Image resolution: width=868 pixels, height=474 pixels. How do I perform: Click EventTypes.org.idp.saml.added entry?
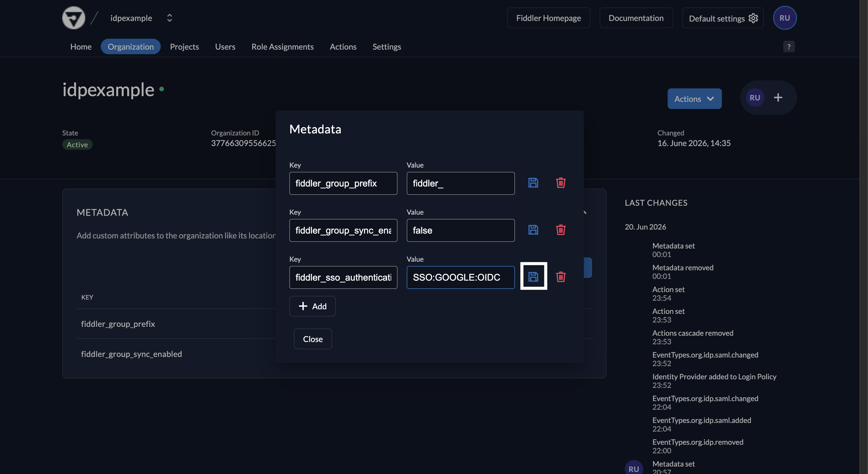point(702,424)
